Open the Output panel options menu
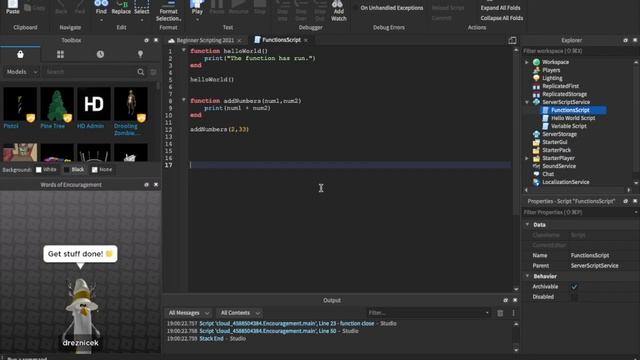 [513, 313]
